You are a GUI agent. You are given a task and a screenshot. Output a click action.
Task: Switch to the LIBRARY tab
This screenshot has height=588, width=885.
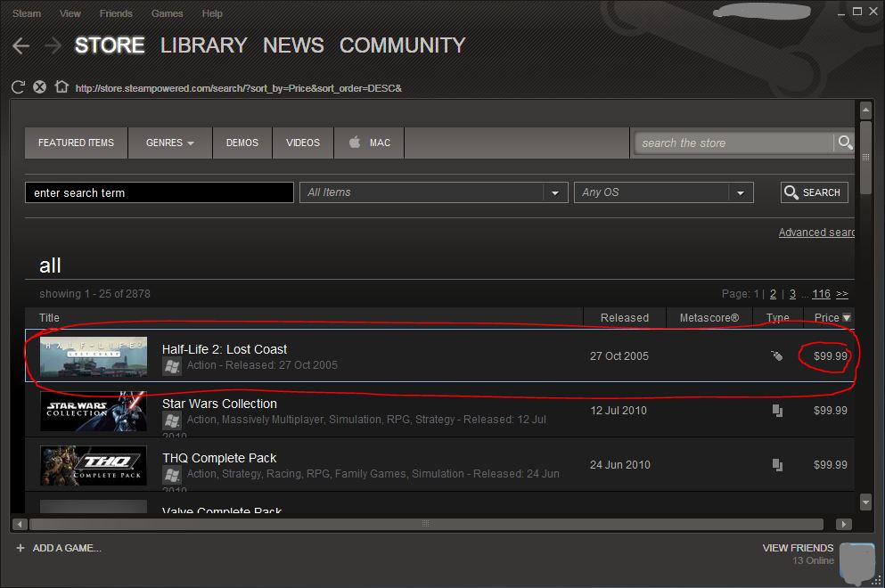click(x=203, y=45)
